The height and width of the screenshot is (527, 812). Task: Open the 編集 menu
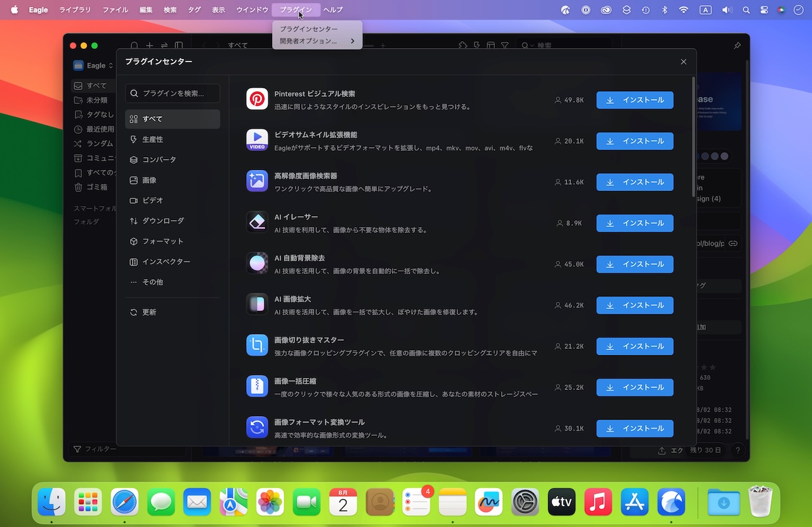(146, 10)
